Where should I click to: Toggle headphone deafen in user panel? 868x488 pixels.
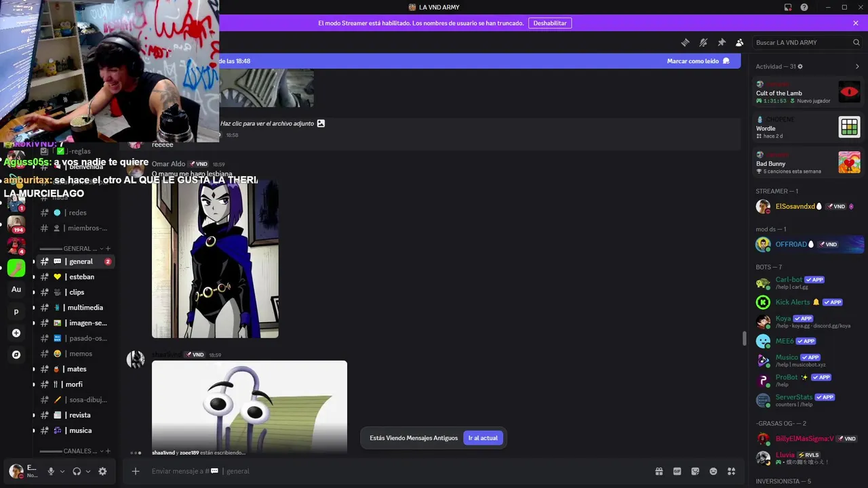pyautogui.click(x=77, y=471)
